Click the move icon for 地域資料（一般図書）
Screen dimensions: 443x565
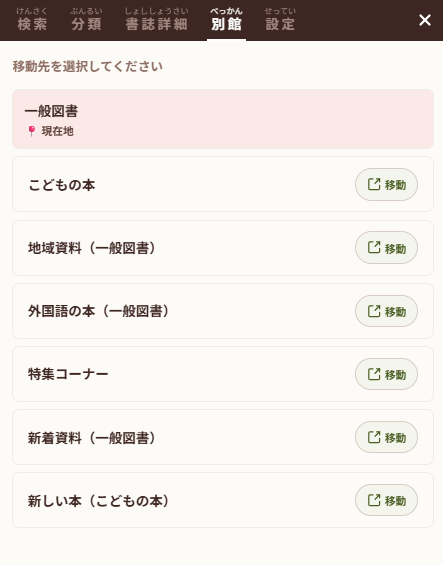[x=374, y=248]
